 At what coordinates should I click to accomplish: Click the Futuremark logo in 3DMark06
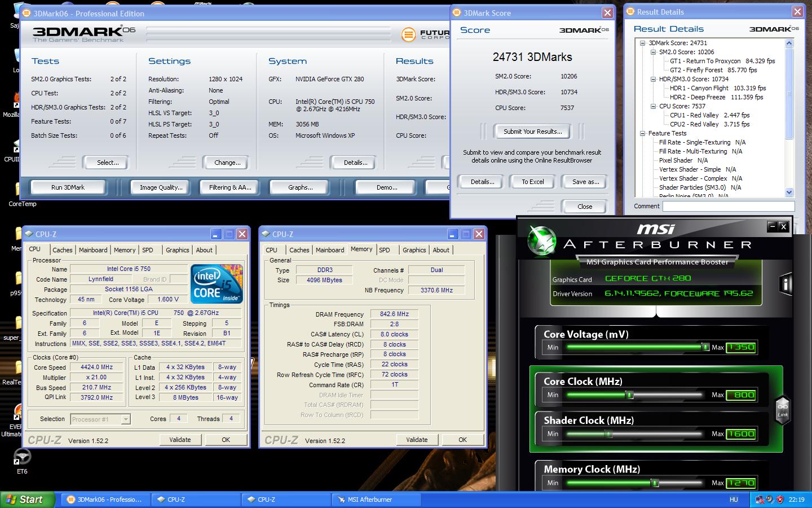pyautogui.click(x=408, y=35)
